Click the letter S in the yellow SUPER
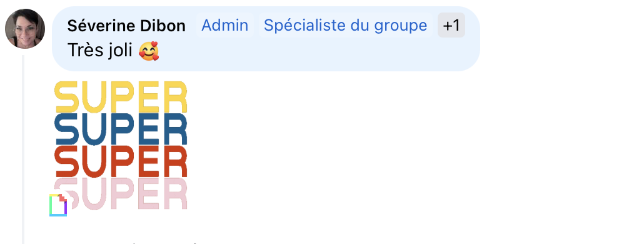This screenshot has height=244, width=644. 66,97
